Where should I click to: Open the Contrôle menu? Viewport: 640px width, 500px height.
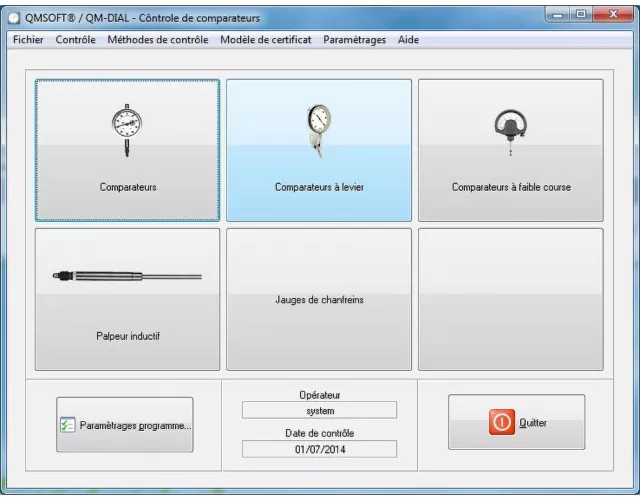(76, 40)
